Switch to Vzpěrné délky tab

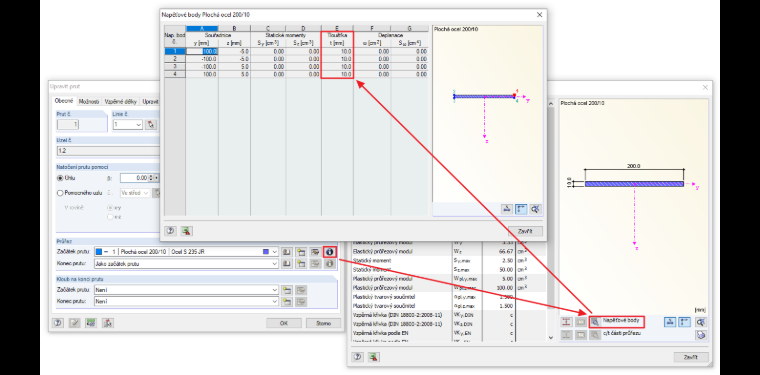pos(120,102)
